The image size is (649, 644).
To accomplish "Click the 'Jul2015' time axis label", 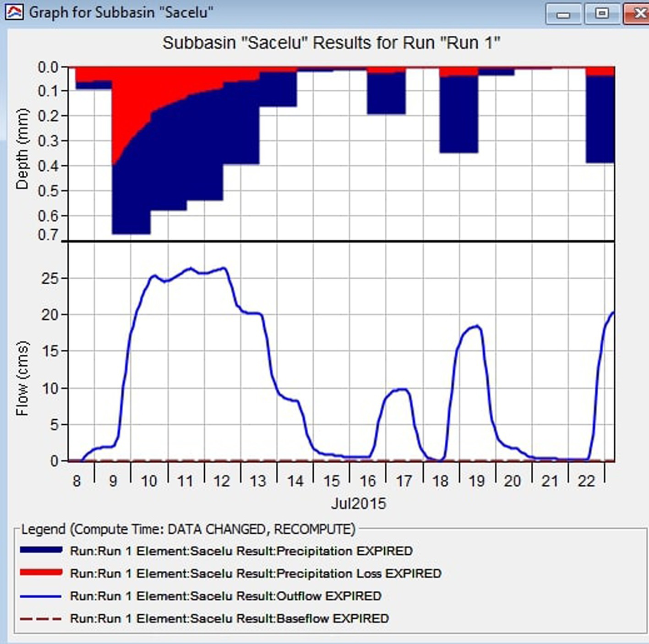I will (359, 503).
